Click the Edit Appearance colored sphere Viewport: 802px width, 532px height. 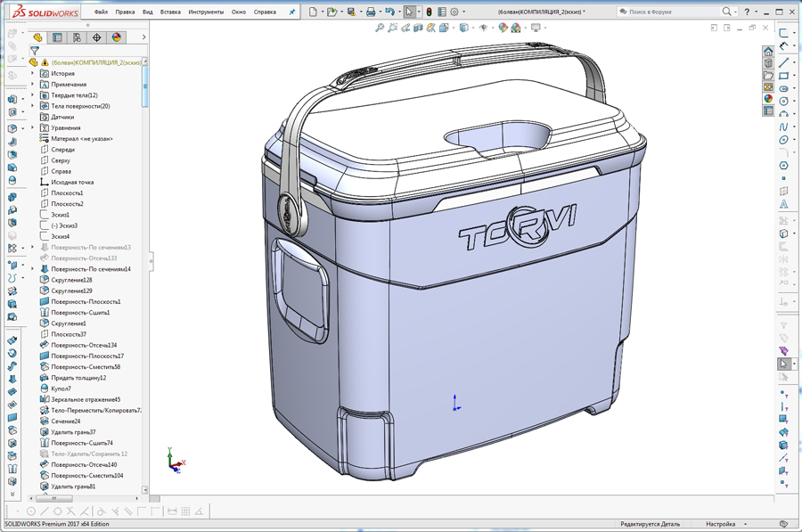click(503, 28)
